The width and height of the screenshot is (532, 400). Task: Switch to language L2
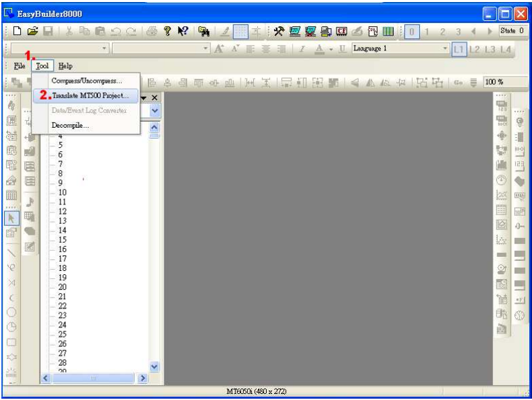point(475,49)
